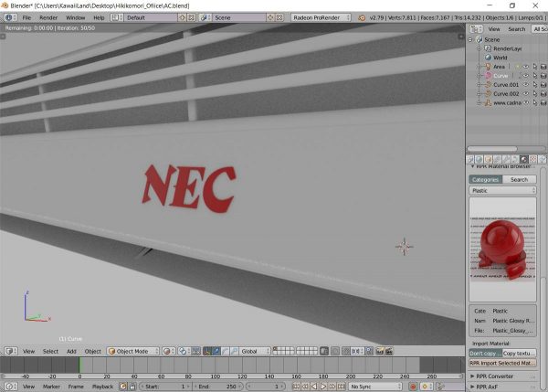
Task: Click the render camera icon for Area
Action: point(543,67)
